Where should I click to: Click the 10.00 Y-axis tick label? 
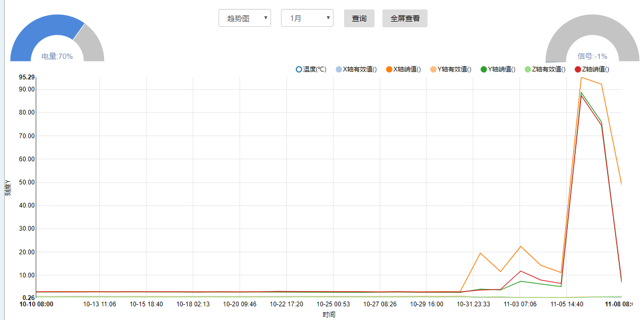click(27, 275)
